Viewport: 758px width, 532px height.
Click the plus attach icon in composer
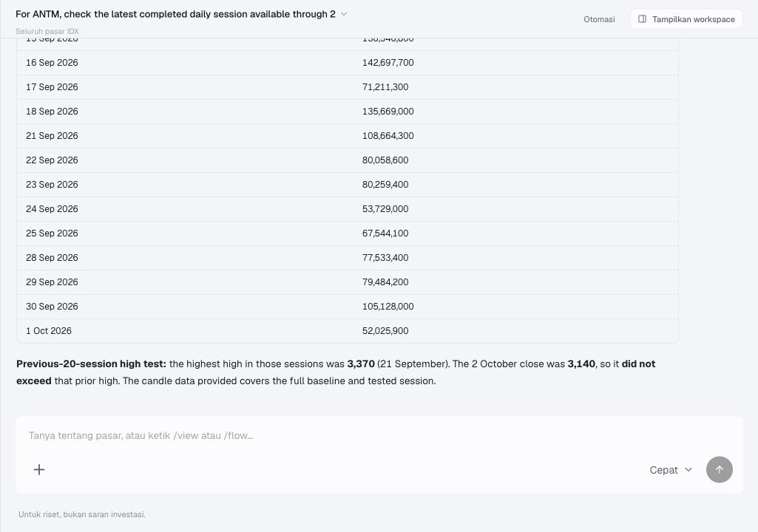point(39,470)
